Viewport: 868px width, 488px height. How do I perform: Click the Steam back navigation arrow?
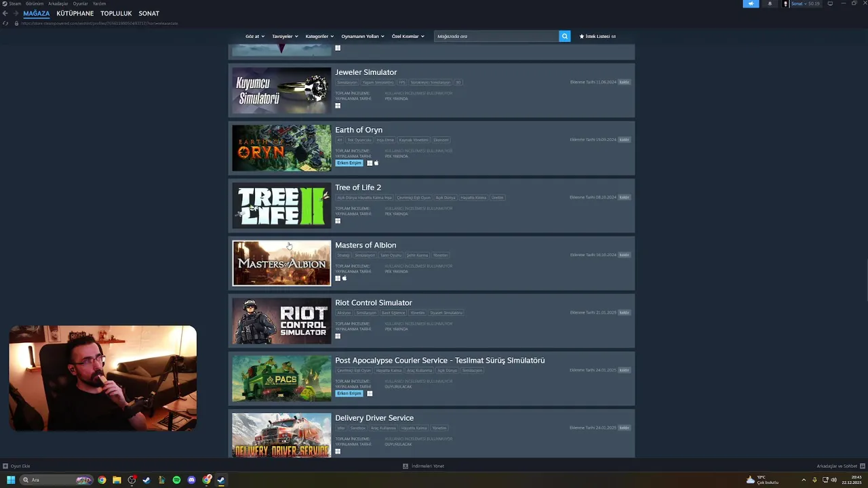[5, 14]
